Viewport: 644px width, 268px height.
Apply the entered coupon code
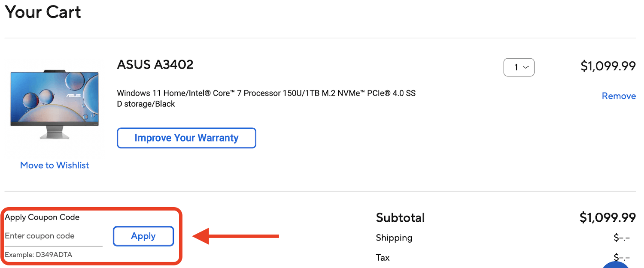pos(143,236)
